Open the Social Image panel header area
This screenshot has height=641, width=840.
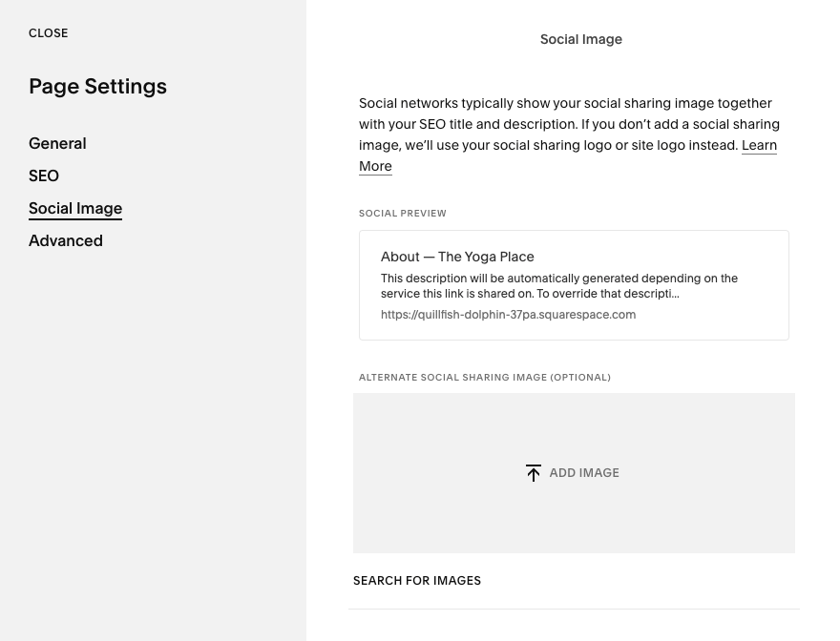[x=580, y=39]
